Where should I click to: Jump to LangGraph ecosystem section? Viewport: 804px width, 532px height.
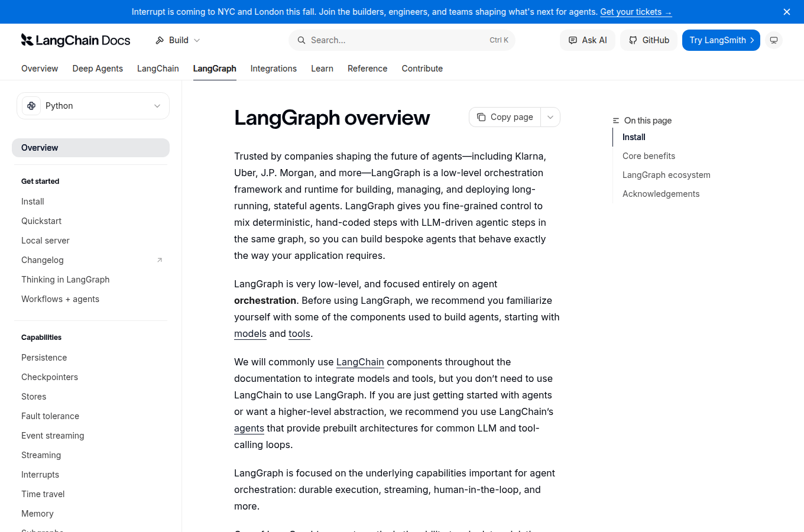pos(666,175)
